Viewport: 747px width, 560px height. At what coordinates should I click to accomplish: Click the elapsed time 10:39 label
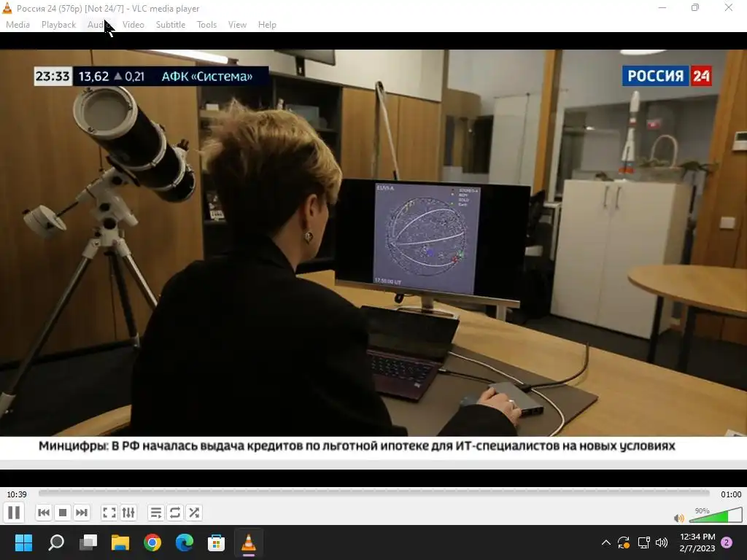coord(17,494)
